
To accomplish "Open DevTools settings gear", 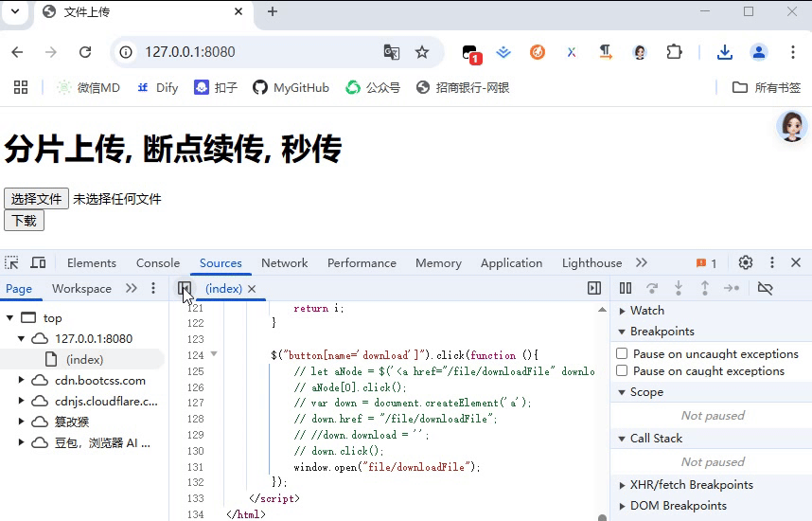I will pyautogui.click(x=745, y=262).
